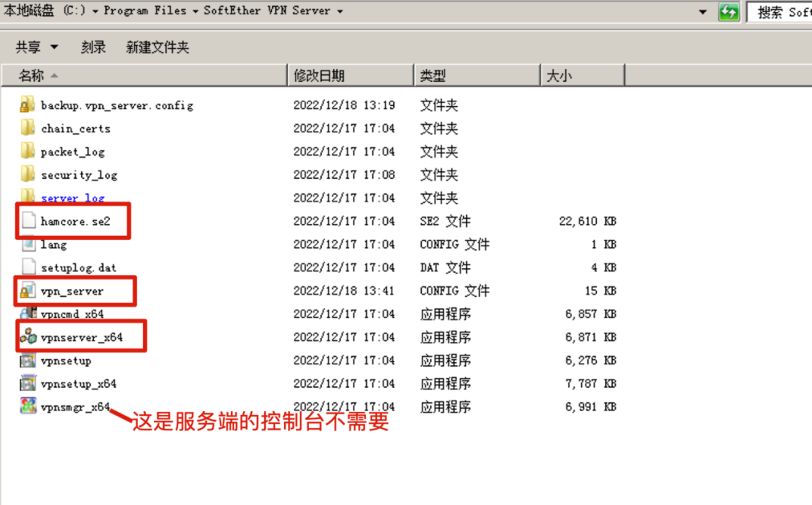
Task: Sort by the 修改日期 column header
Action: (x=351, y=76)
